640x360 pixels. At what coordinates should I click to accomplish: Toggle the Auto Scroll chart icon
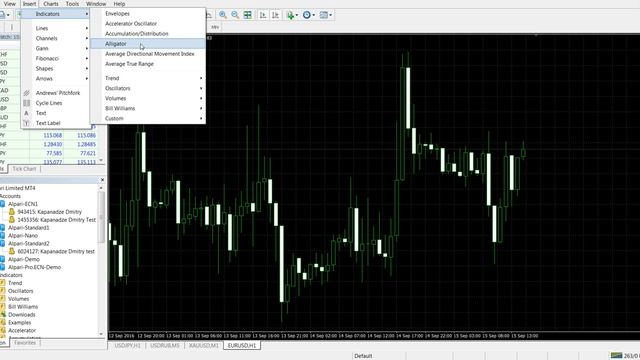pos(263,15)
